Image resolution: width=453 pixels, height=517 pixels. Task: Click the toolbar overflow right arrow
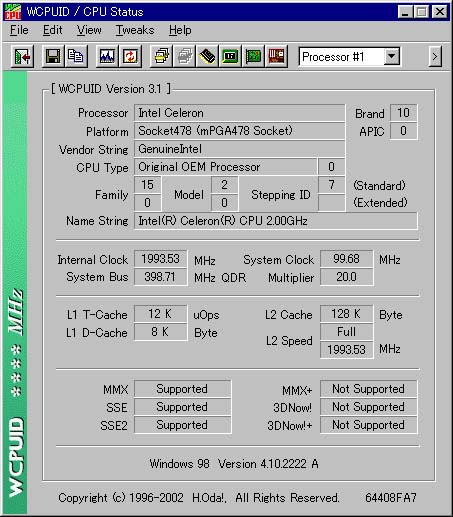435,57
